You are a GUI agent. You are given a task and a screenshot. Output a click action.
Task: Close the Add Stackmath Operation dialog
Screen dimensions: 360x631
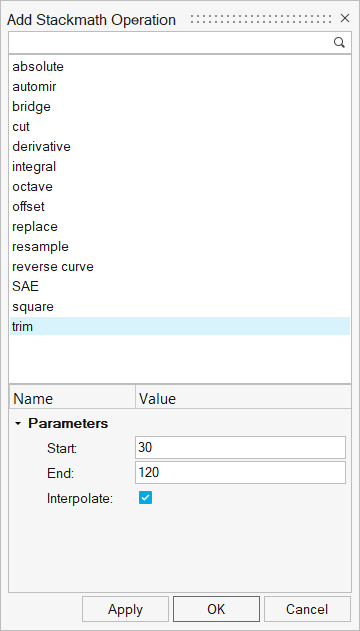click(345, 18)
